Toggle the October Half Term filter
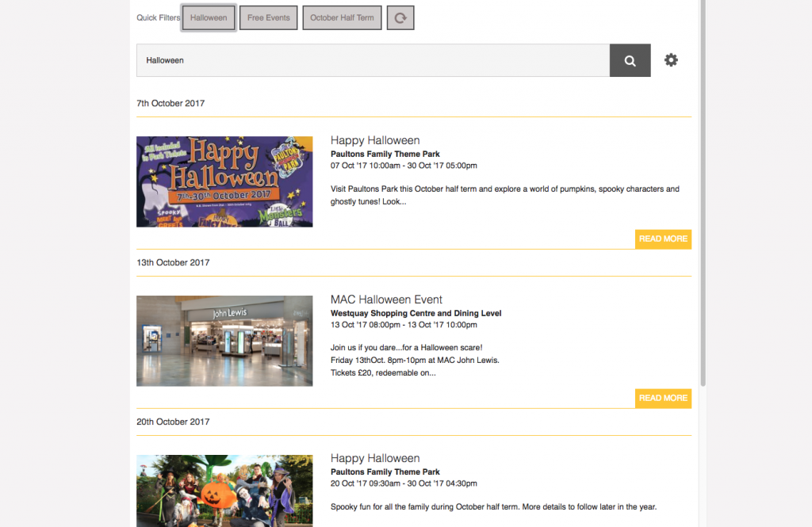This screenshot has width=812, height=527. pos(342,18)
